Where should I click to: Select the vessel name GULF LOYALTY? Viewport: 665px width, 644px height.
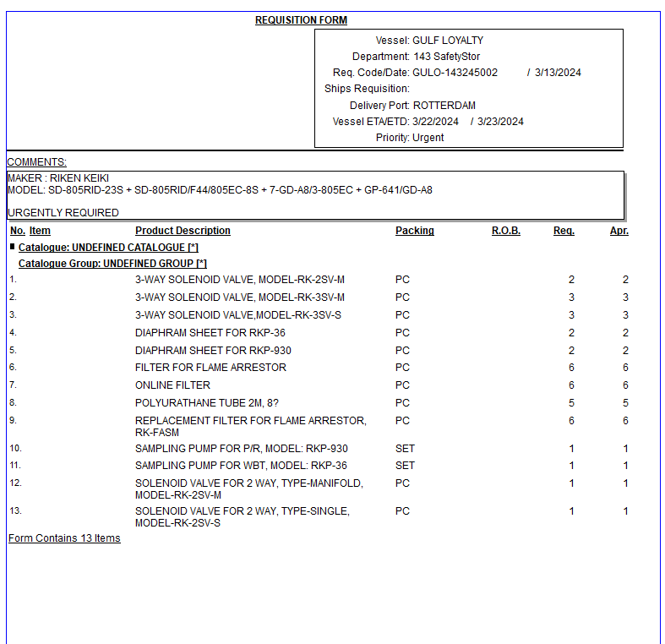point(448,41)
